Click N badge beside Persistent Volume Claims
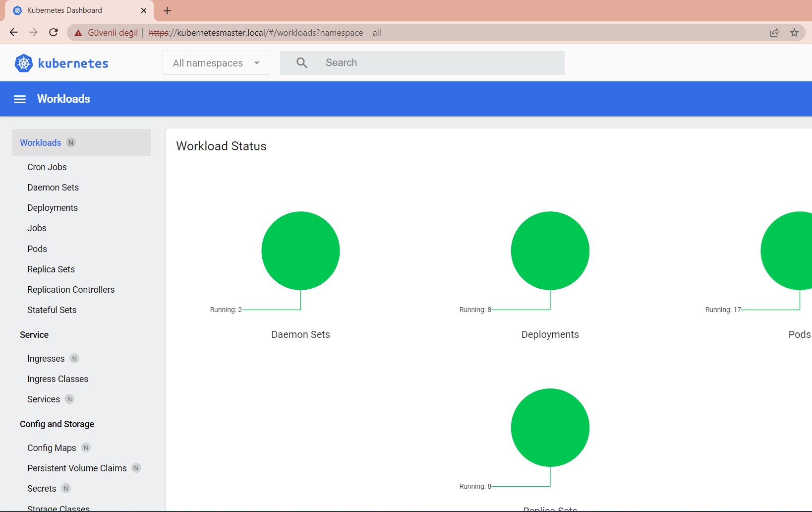Image resolution: width=812 pixels, height=512 pixels. pyautogui.click(x=136, y=468)
